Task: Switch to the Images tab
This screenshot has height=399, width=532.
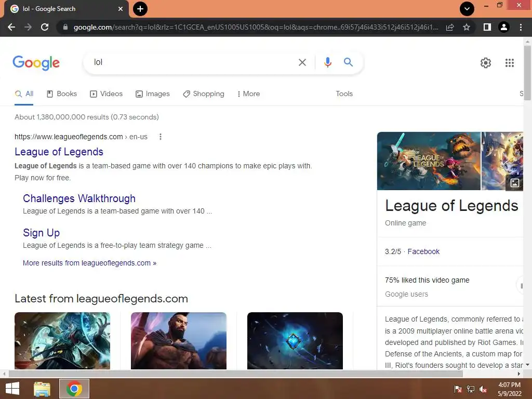Action: point(153,94)
